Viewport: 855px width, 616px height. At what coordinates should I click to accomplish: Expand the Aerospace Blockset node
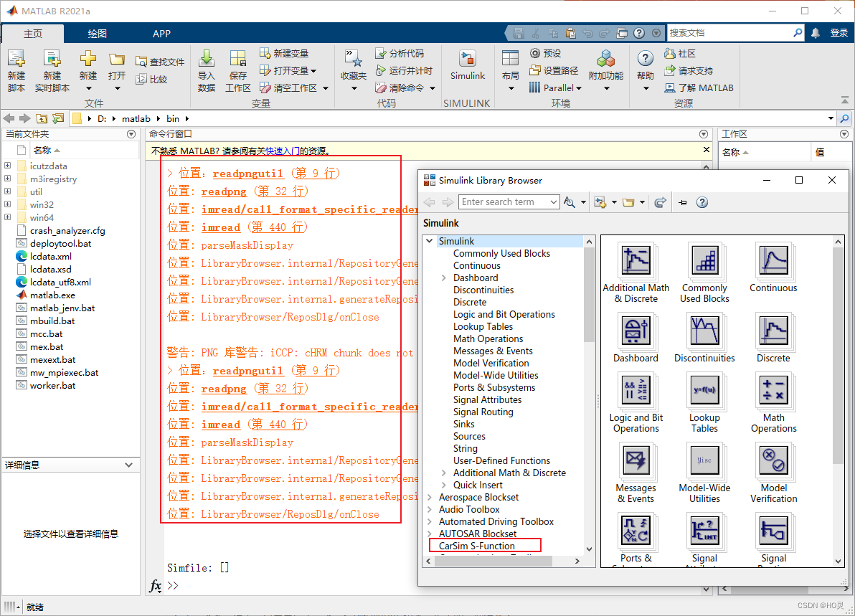point(430,497)
